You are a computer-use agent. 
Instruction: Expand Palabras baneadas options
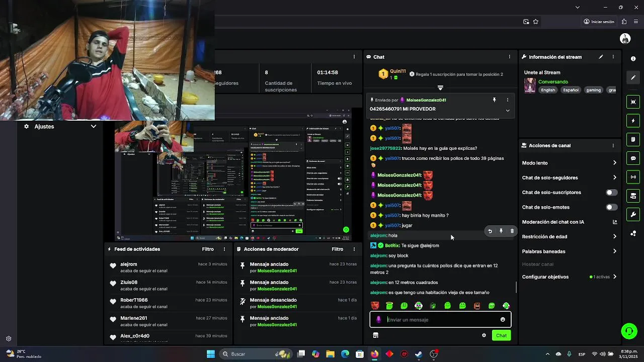(614, 251)
